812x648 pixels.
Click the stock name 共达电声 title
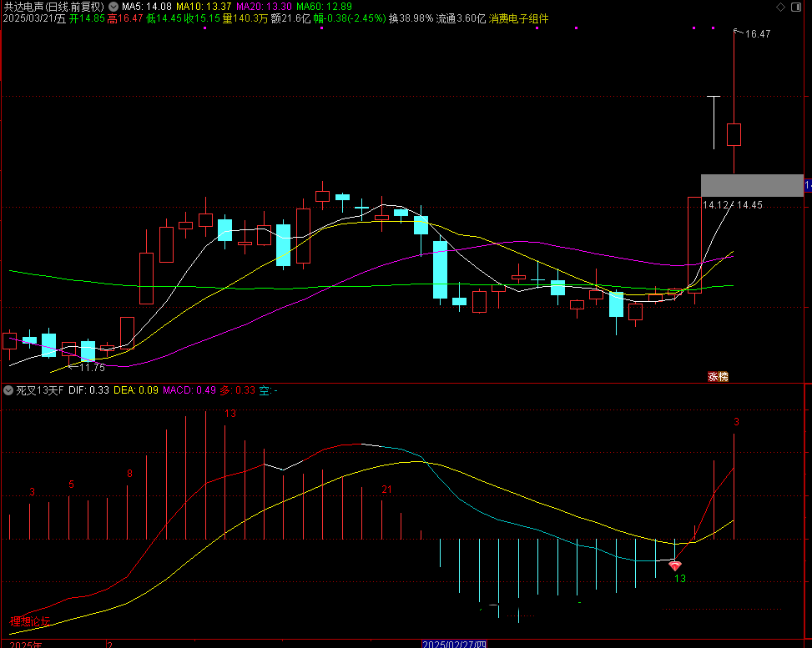point(23,6)
